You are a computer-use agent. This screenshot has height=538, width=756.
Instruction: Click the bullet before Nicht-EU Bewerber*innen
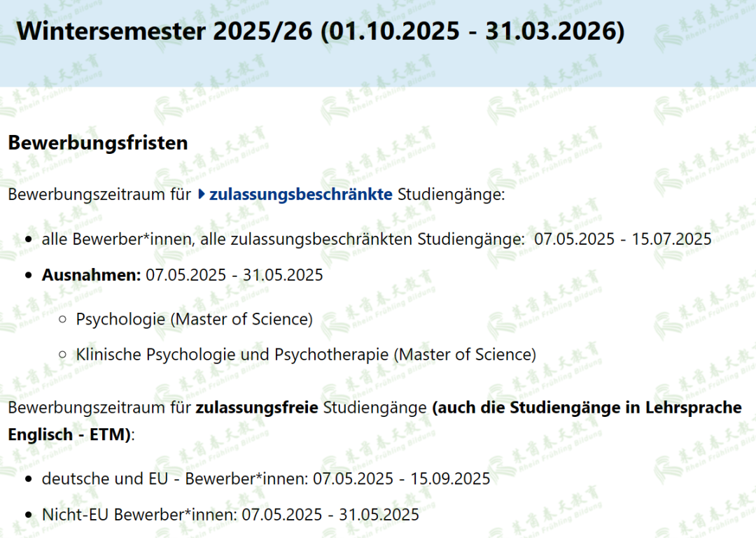pyautogui.click(x=29, y=515)
